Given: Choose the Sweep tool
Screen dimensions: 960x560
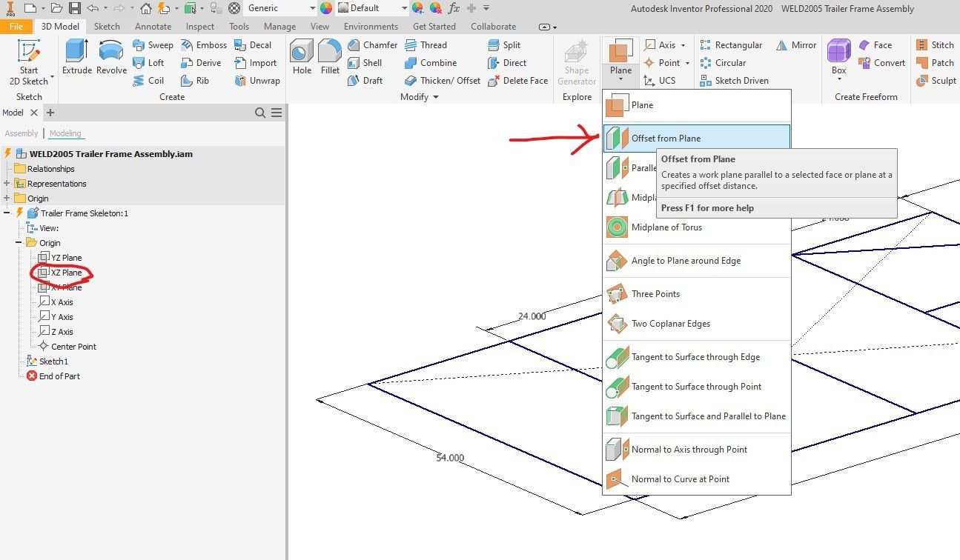Looking at the screenshot, I should pyautogui.click(x=152, y=45).
